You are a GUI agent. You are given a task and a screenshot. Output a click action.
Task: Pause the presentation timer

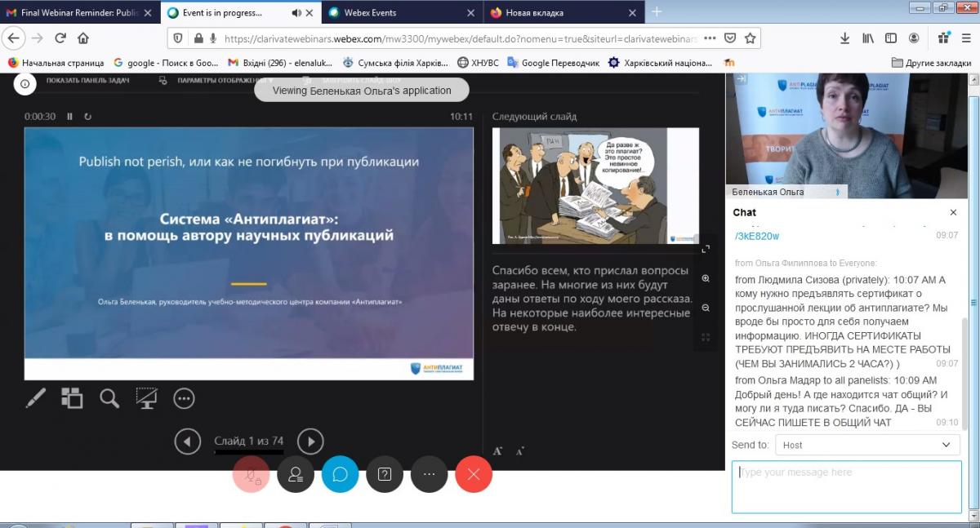70,117
